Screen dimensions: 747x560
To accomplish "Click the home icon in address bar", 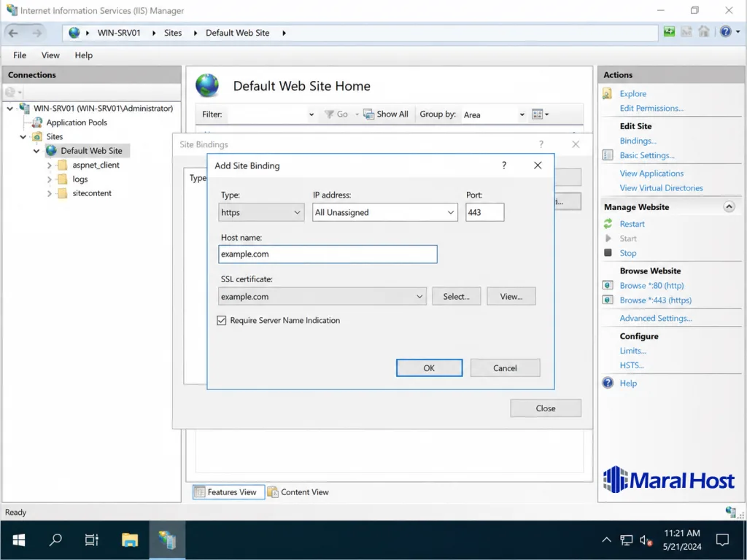I will tap(704, 32).
